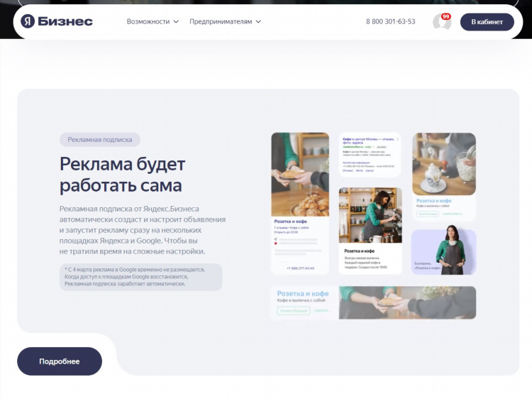Image resolution: width=532 pixels, height=399 pixels.
Task: Click the green button in the wide banner
Action: coord(294,311)
